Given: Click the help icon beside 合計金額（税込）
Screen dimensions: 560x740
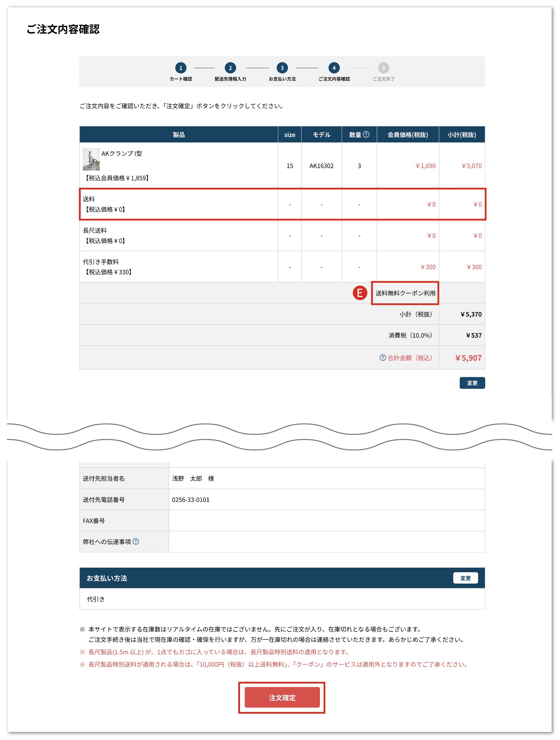Looking at the screenshot, I should click(x=383, y=357).
